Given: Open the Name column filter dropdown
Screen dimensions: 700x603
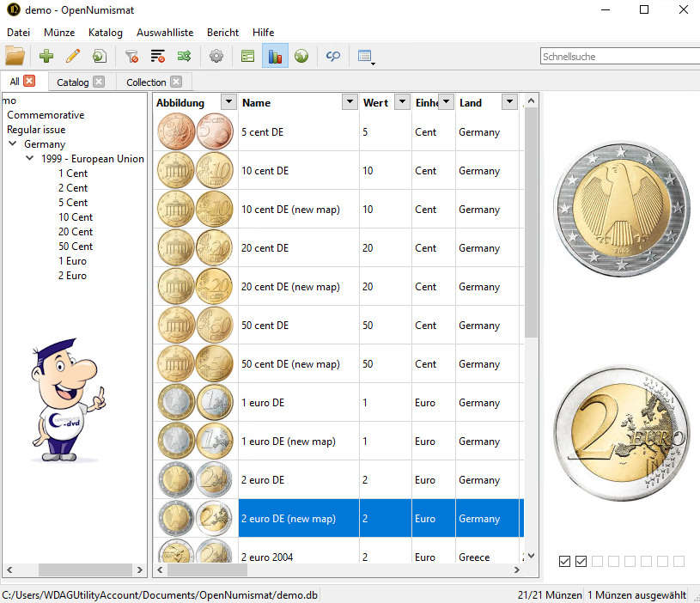Looking at the screenshot, I should [350, 102].
